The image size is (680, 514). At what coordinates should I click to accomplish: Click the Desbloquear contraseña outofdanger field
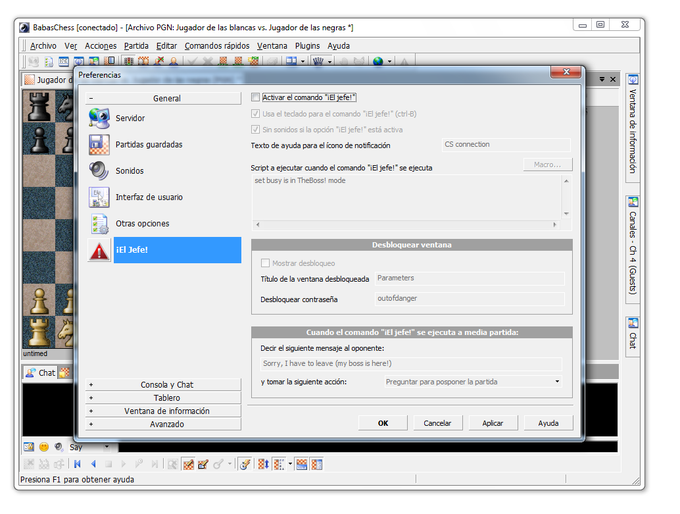[x=469, y=298]
